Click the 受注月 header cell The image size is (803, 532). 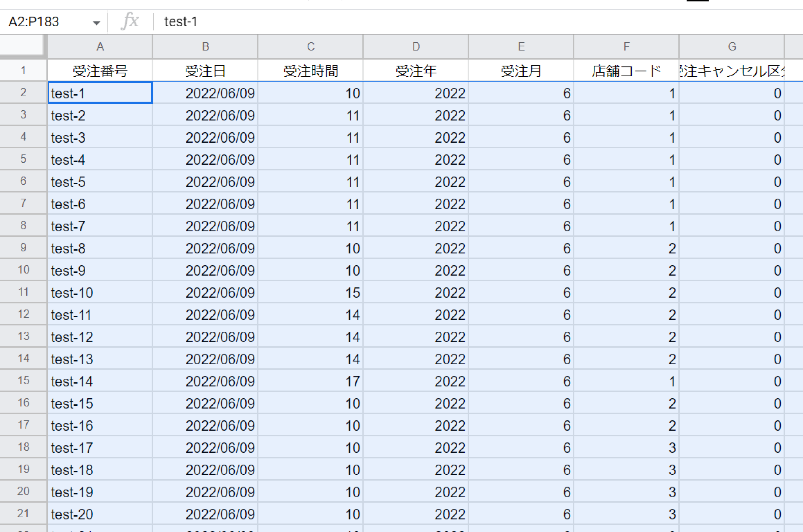(521, 71)
